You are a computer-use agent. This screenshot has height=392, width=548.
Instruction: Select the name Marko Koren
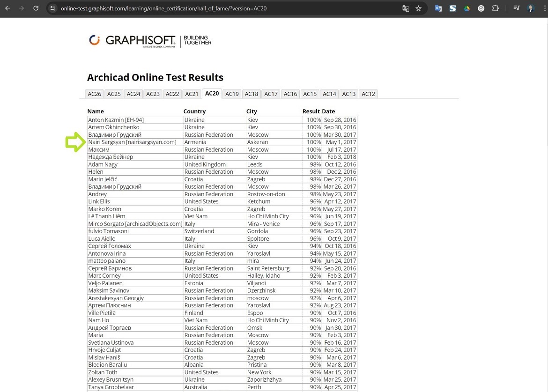click(x=105, y=209)
